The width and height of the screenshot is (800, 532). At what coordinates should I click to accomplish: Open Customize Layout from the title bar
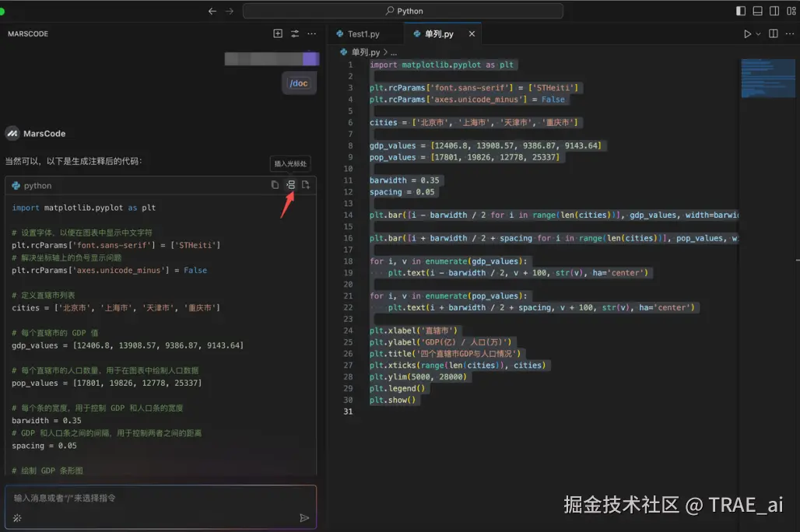click(x=791, y=11)
